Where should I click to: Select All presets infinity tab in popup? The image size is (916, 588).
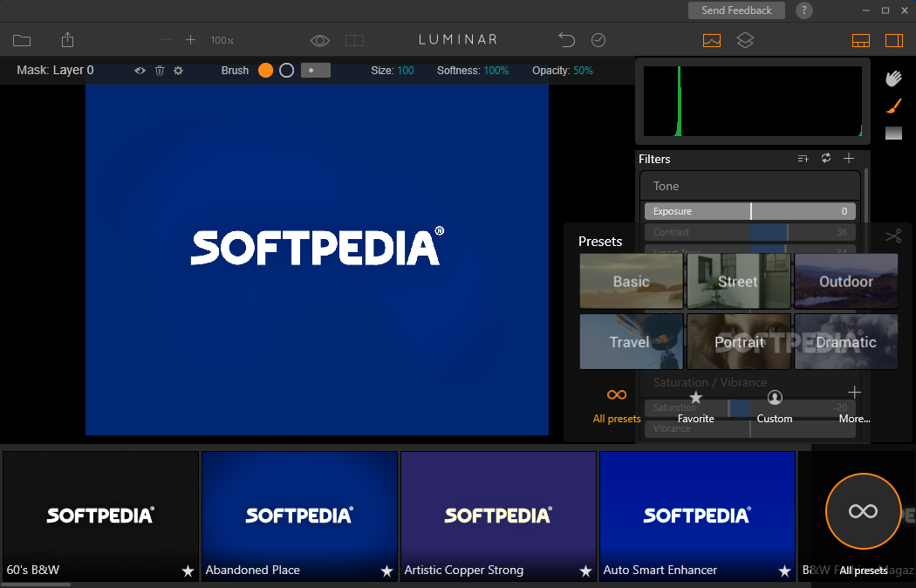tap(616, 406)
